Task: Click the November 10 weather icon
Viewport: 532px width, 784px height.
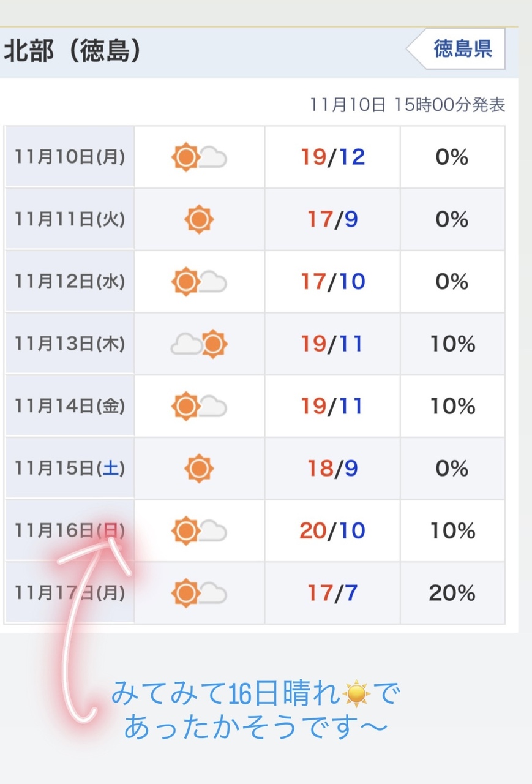Action: [x=199, y=157]
